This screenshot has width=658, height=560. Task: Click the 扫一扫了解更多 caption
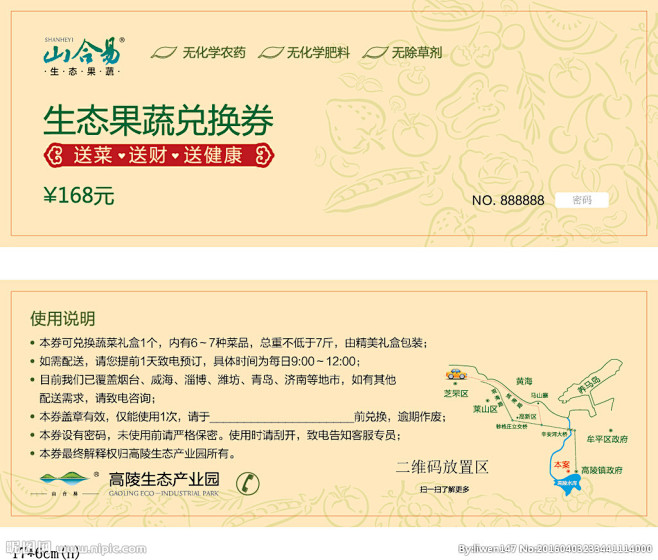444,489
